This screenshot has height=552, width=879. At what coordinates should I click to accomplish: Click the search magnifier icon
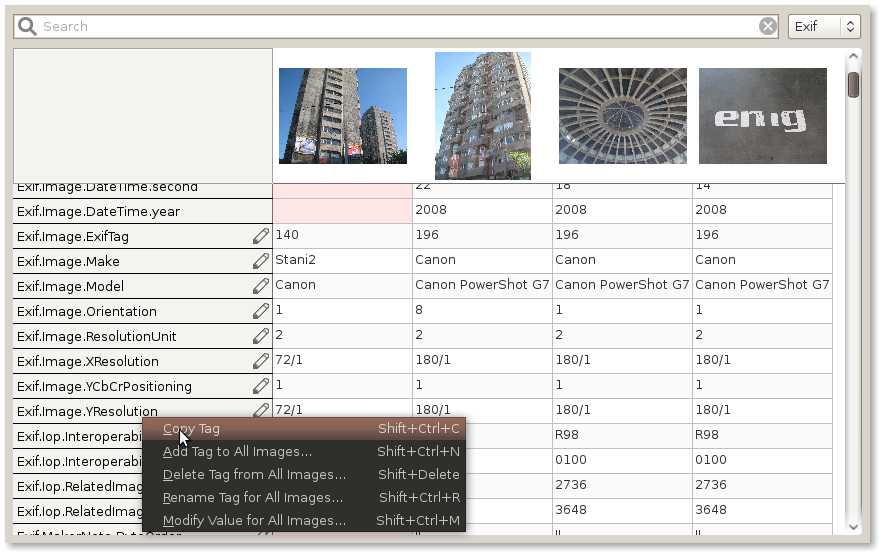pyautogui.click(x=27, y=26)
